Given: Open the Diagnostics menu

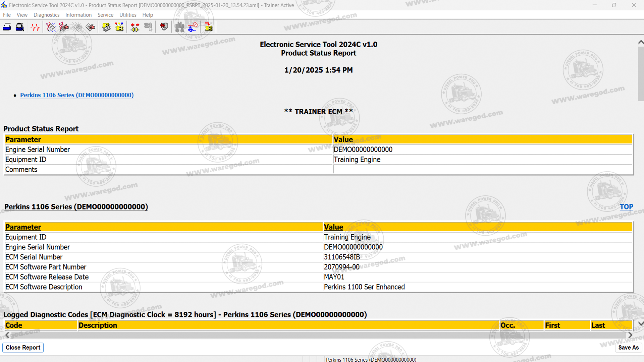Looking at the screenshot, I should 46,15.
